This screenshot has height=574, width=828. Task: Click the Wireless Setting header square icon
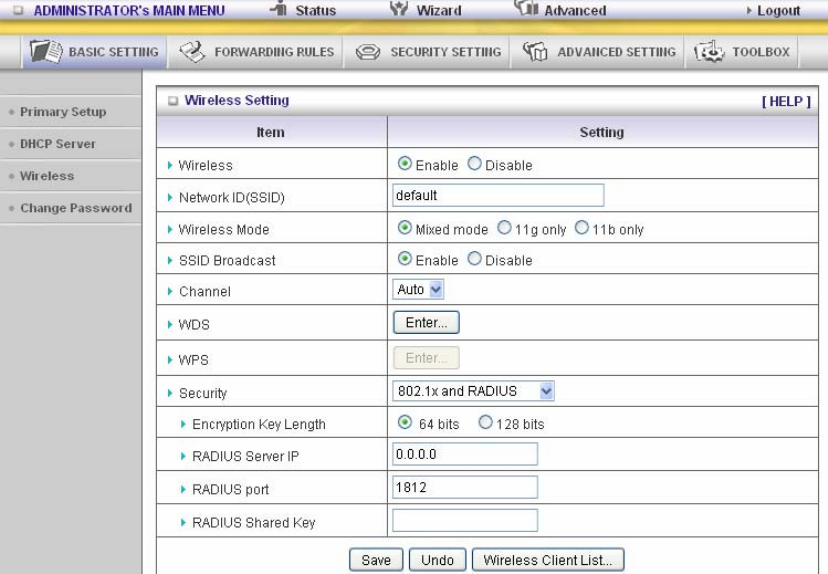click(173, 100)
